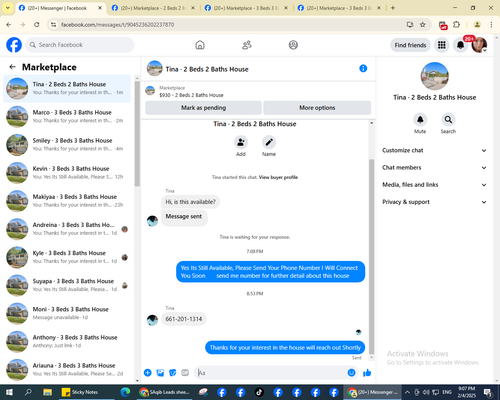Image resolution: width=500 pixels, height=400 pixels.
Task: Edit the chat name with pencil icon
Action: (x=269, y=143)
